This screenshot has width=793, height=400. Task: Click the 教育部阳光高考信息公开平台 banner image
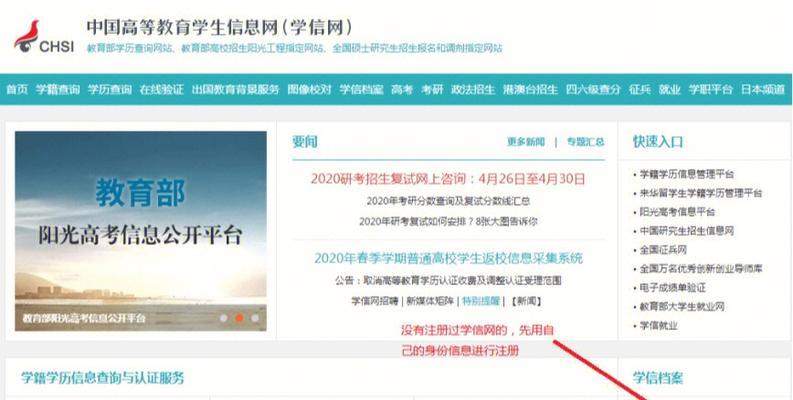pyautogui.click(x=141, y=231)
